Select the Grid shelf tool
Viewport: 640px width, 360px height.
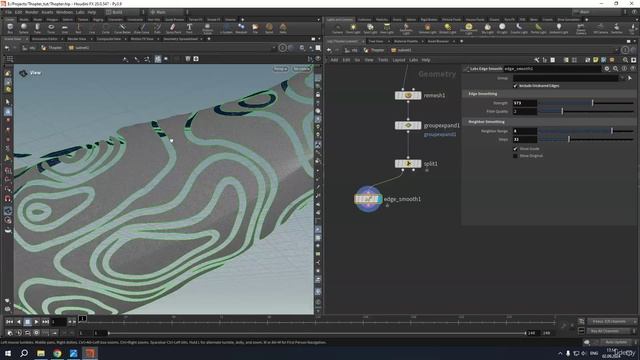coord(64,28)
